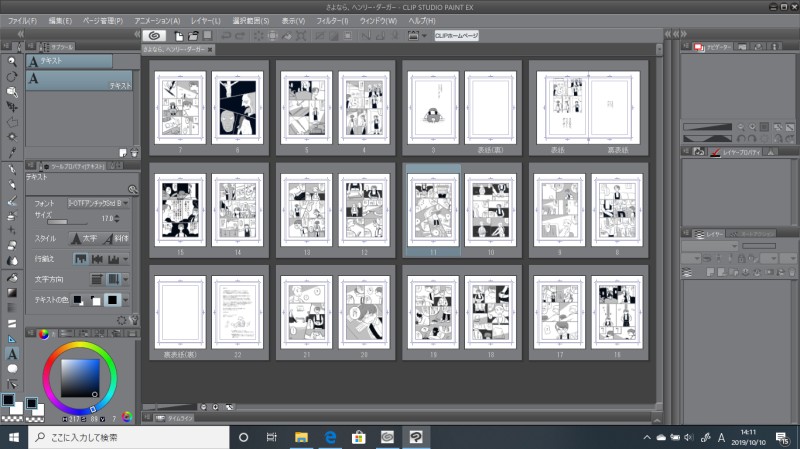Select the Operation object tool
800x449 pixels.
click(x=12, y=92)
